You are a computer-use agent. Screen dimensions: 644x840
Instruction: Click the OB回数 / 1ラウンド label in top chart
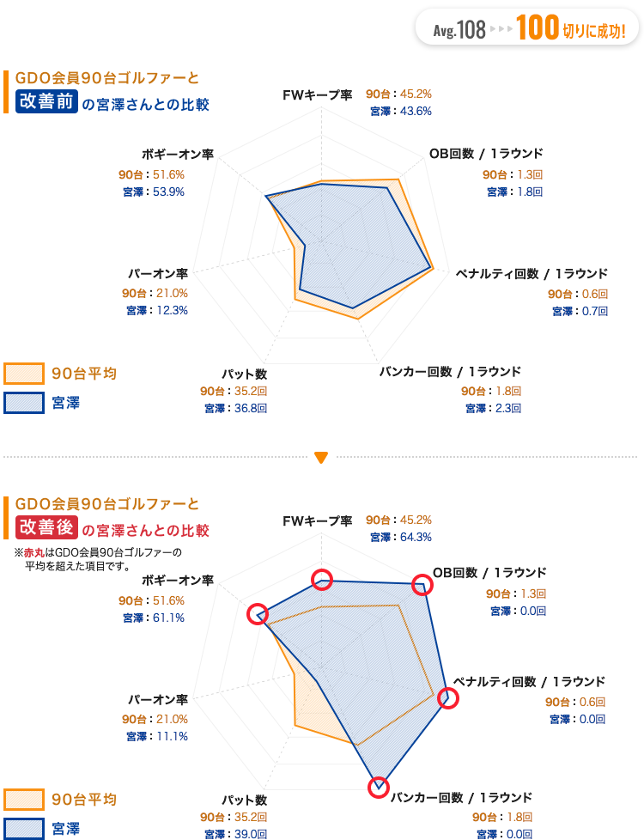point(486,154)
